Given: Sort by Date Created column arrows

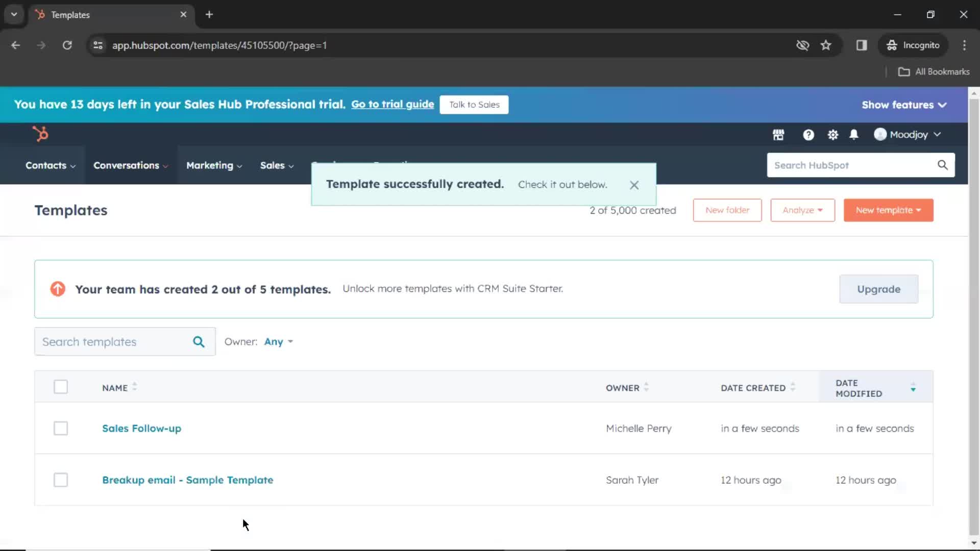Looking at the screenshot, I should [x=793, y=387].
